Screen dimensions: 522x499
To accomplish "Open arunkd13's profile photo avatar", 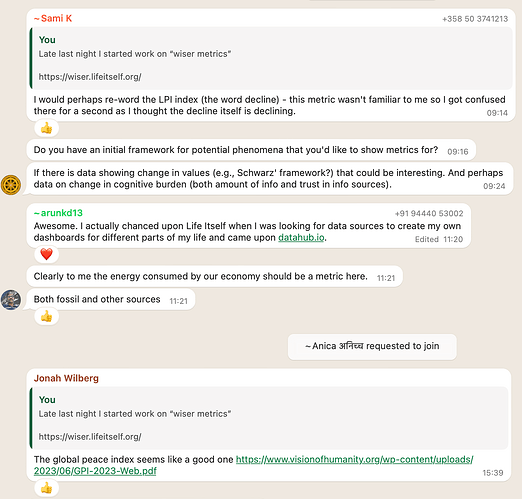I will click(11, 300).
